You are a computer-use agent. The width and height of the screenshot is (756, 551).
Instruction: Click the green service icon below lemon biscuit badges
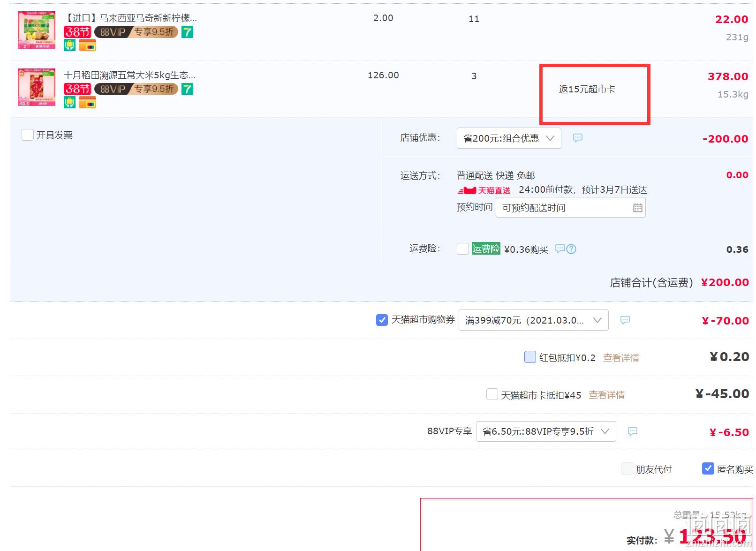(x=69, y=45)
